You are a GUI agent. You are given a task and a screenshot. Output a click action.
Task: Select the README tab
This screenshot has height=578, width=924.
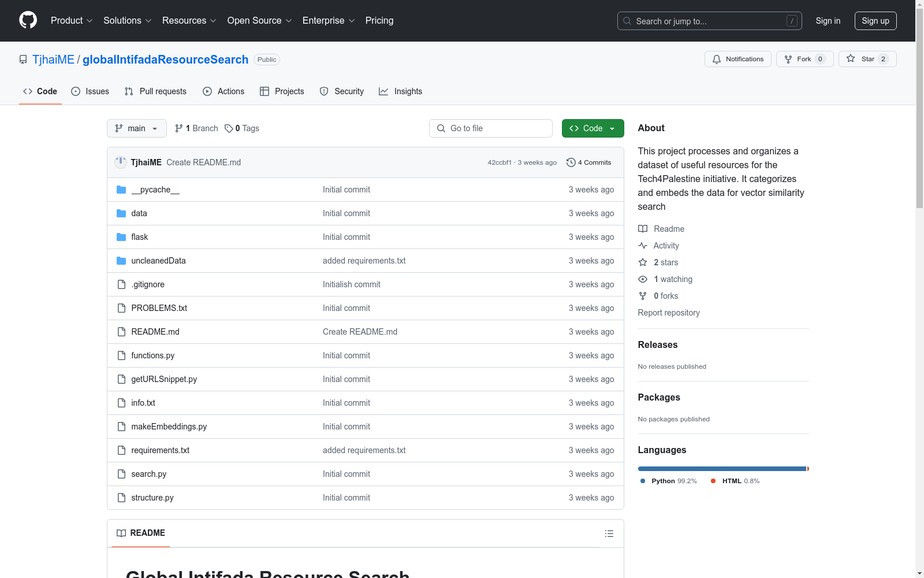[141, 533]
